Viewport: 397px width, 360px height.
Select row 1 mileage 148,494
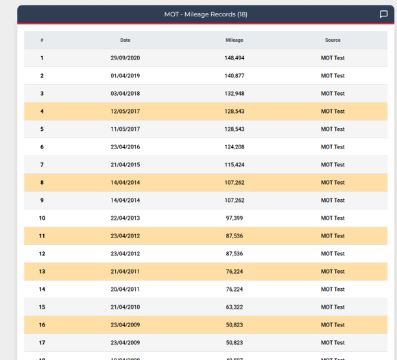(x=234, y=58)
